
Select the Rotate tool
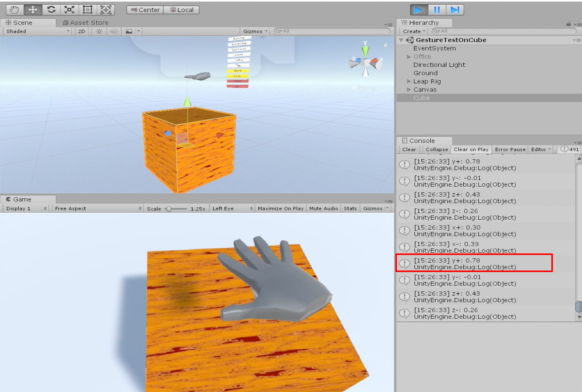click(x=51, y=10)
